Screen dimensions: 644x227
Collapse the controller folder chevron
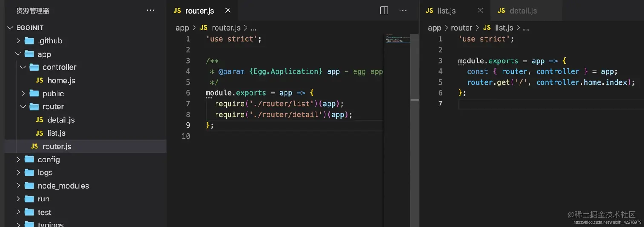(23, 67)
